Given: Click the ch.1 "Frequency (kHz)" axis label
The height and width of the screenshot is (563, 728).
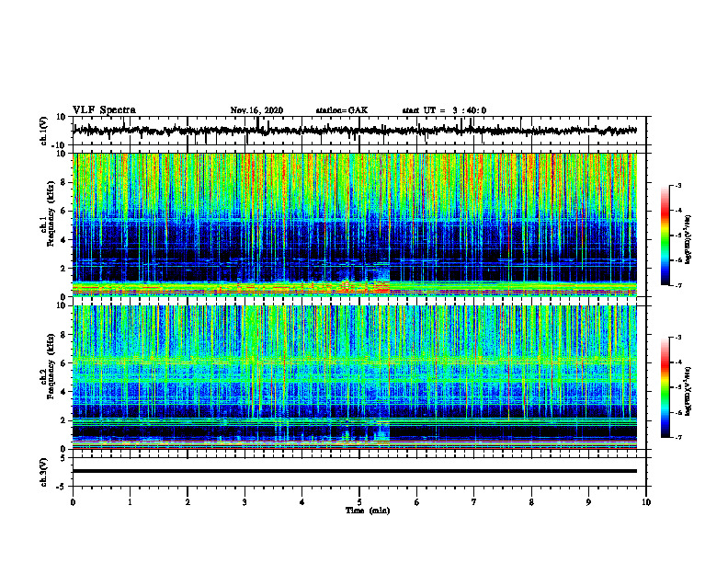Looking at the screenshot, I should (x=51, y=212).
